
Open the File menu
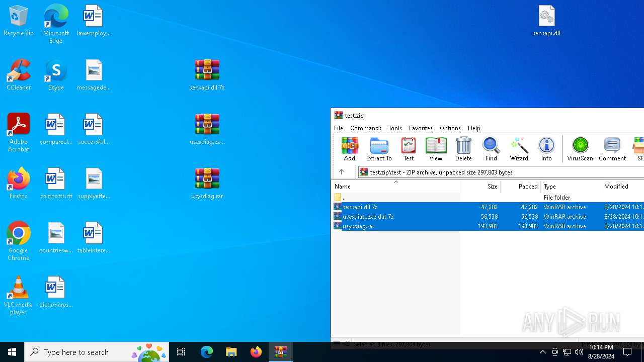(x=339, y=128)
